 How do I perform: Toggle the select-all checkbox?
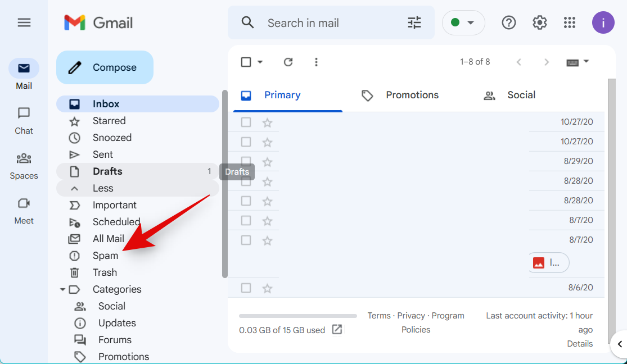pyautogui.click(x=246, y=62)
